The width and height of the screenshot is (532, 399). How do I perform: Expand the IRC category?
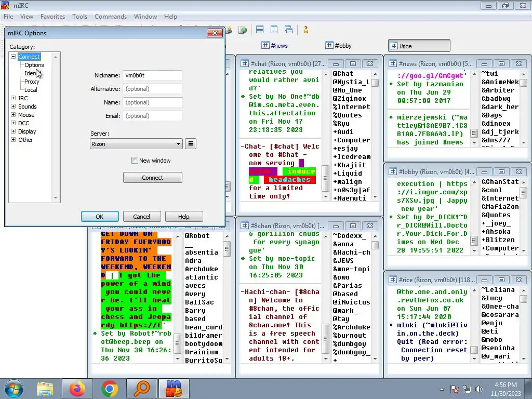coord(13,98)
